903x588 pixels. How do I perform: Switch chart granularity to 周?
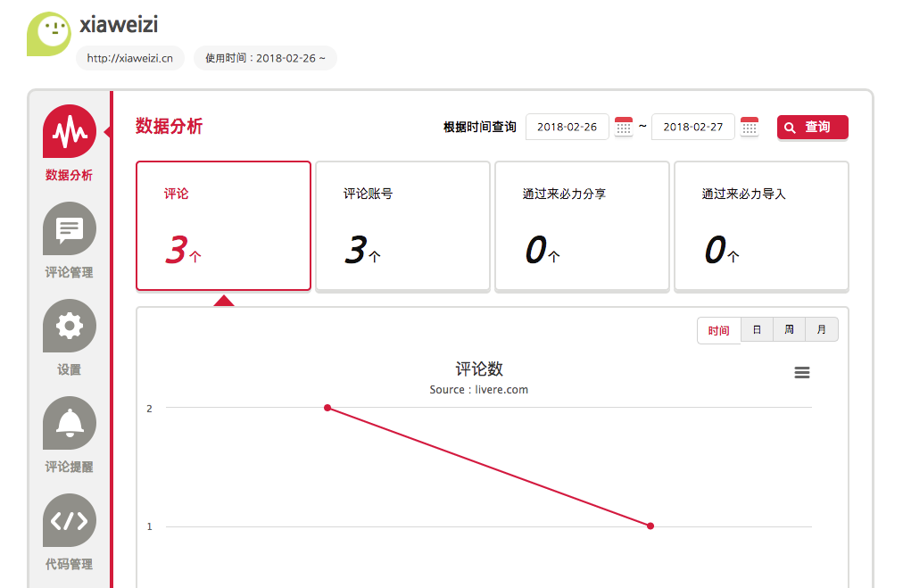pos(789,329)
